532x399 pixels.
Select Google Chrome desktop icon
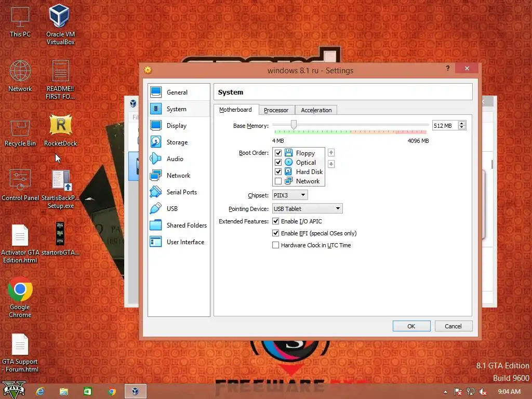[x=20, y=298]
